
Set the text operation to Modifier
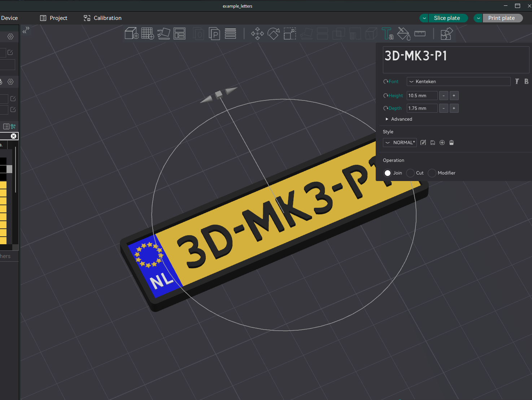click(432, 173)
